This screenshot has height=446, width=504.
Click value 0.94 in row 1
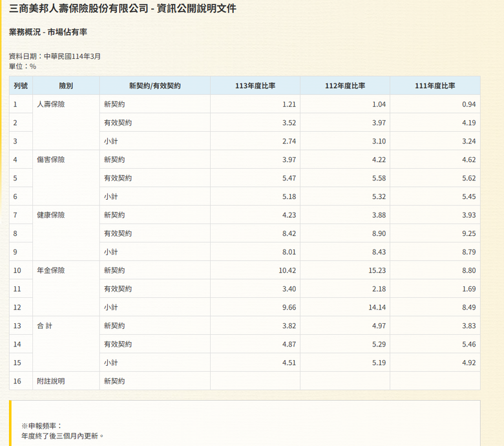[469, 104]
